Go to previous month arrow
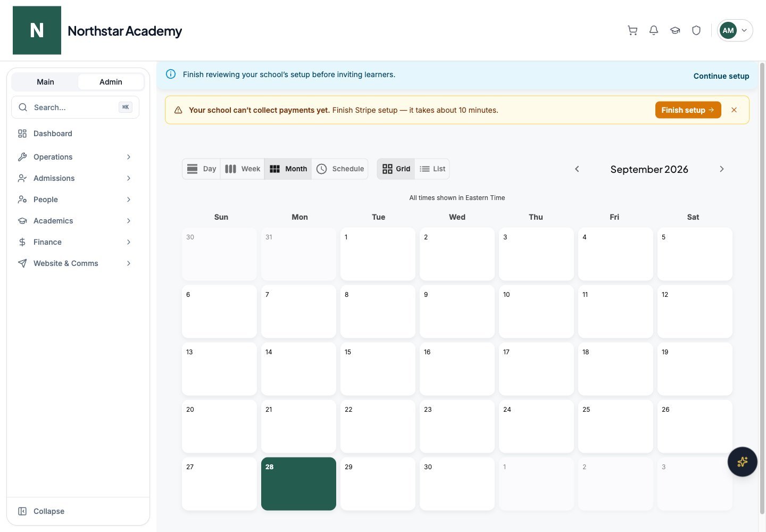 pos(577,169)
